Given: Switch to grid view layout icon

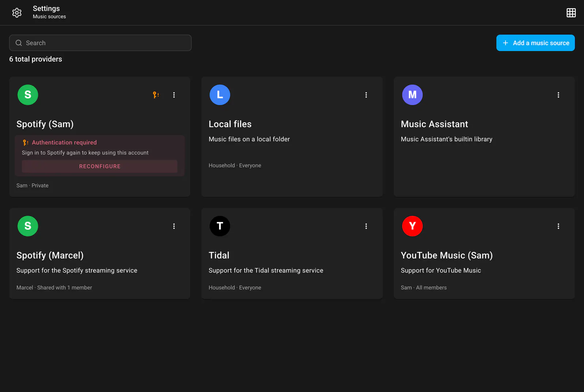Looking at the screenshot, I should (x=571, y=13).
